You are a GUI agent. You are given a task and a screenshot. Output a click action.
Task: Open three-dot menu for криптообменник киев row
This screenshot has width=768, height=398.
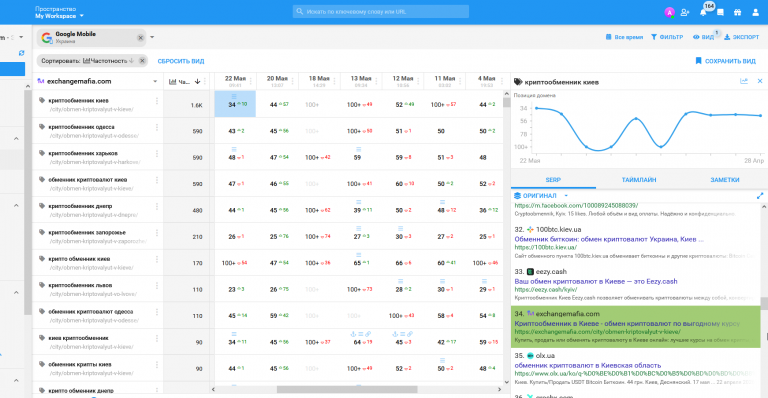[x=157, y=101]
